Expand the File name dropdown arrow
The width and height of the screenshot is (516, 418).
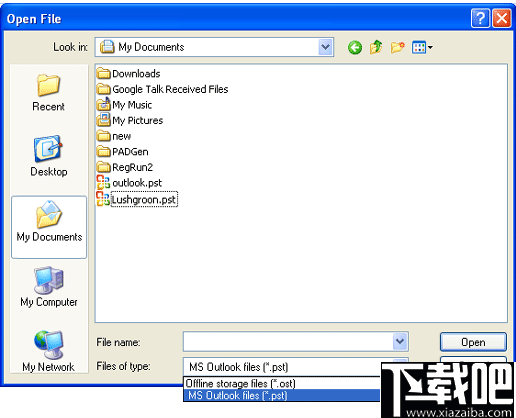tap(400, 341)
